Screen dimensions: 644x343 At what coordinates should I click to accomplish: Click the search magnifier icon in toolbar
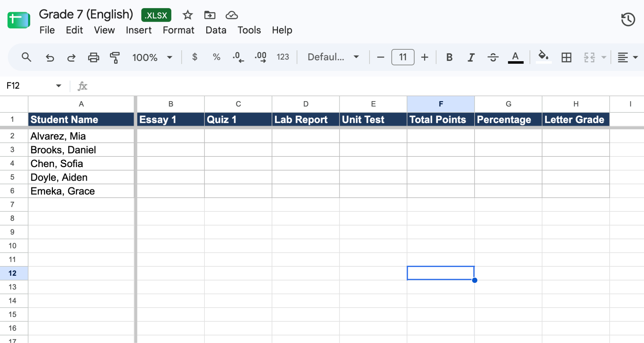(26, 57)
